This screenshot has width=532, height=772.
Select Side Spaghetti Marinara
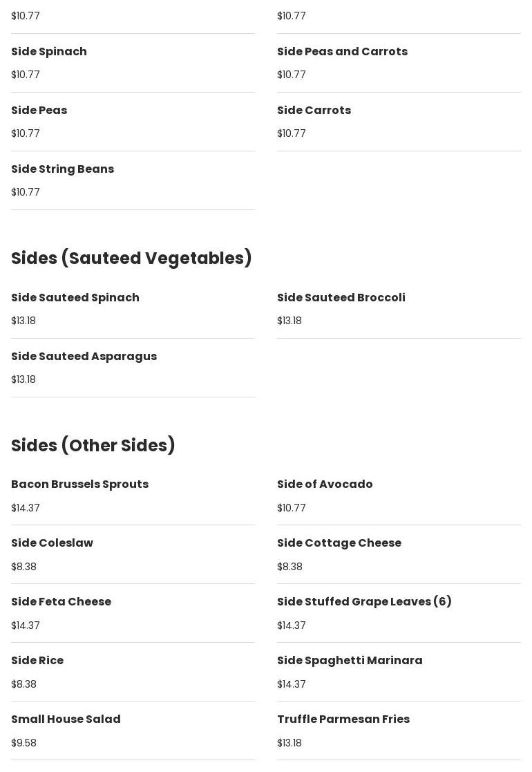pyautogui.click(x=350, y=661)
